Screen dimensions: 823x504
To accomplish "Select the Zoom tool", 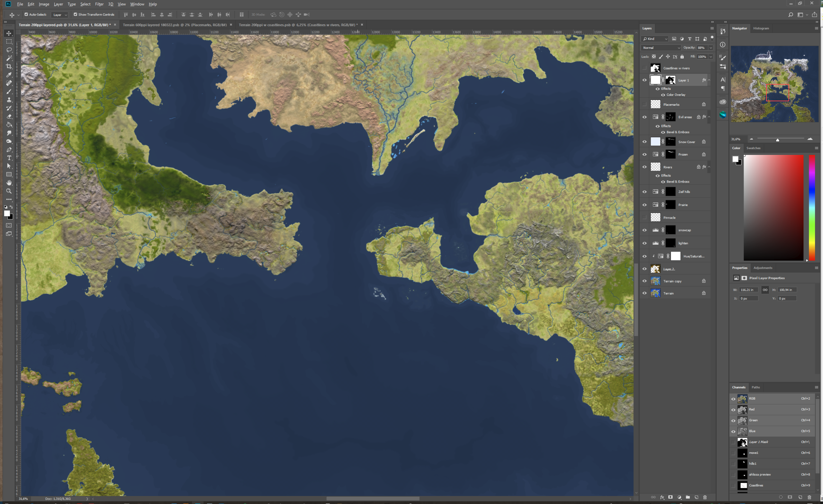I will (x=9, y=191).
